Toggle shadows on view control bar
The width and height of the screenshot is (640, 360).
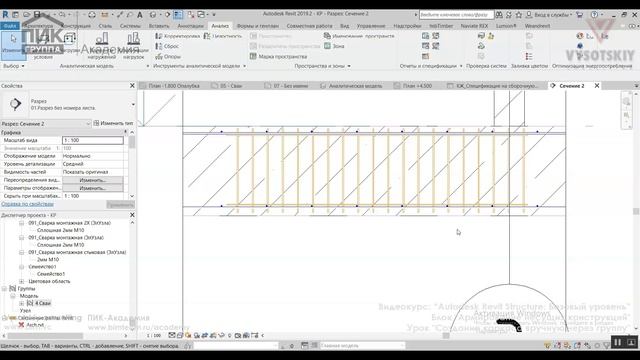[197, 336]
